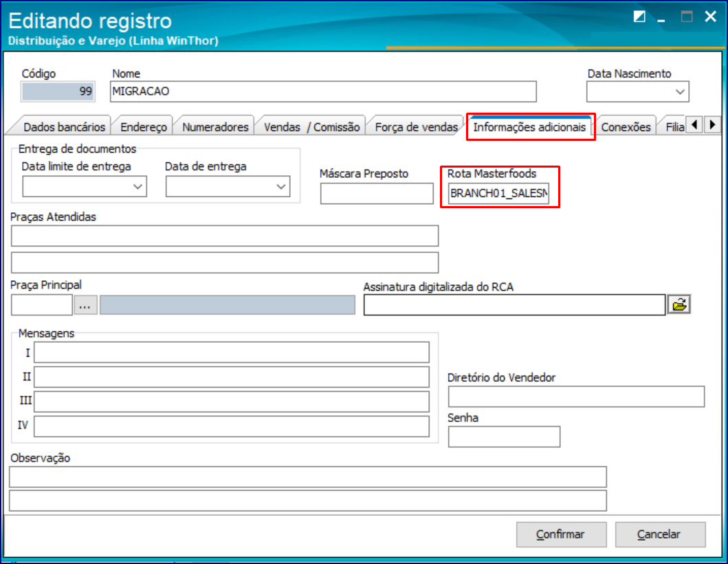728x564 pixels.
Task: Open the partially visible Filia tab
Action: coord(674,127)
